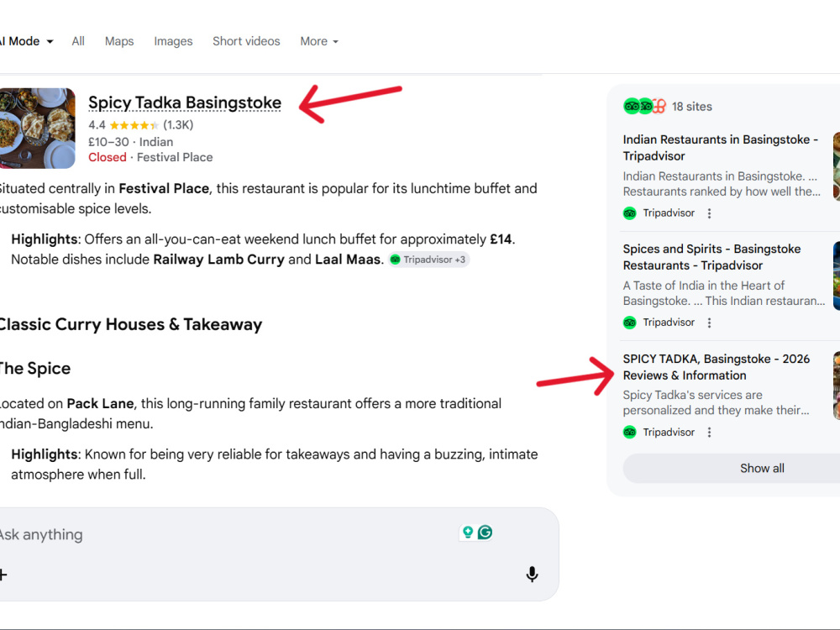The image size is (840, 630).
Task: Click the 4.4 star rating stars
Action: click(134, 125)
